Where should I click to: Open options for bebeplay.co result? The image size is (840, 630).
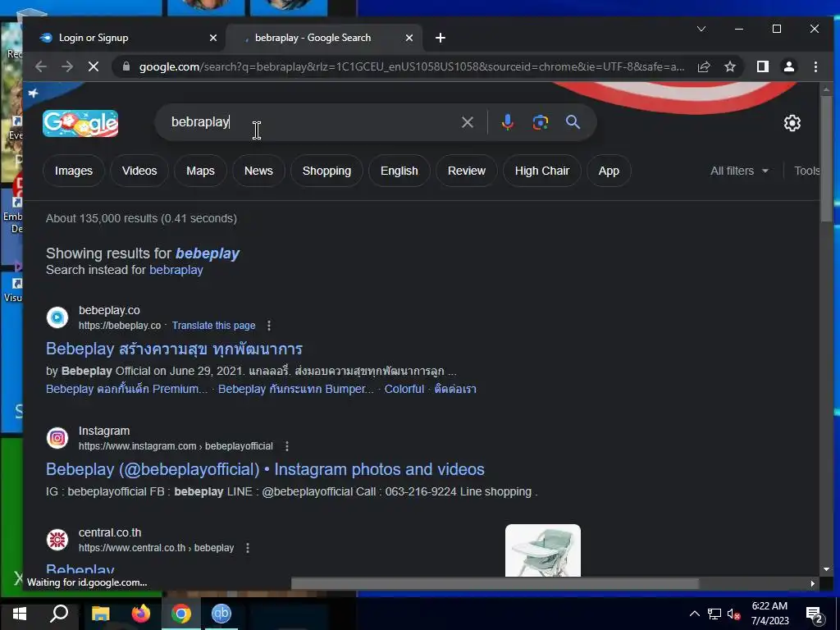(x=269, y=326)
